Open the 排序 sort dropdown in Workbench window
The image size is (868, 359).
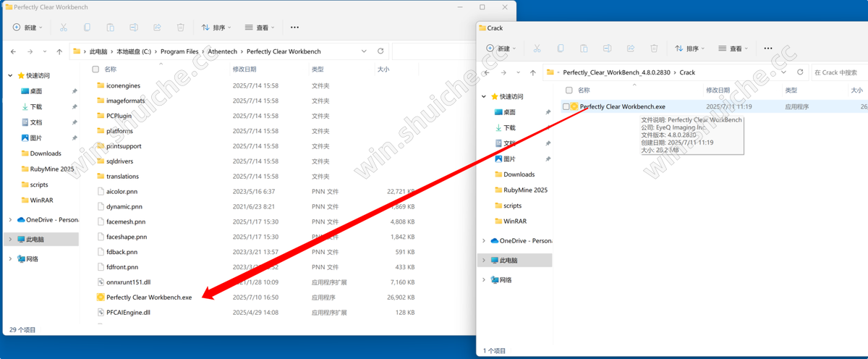click(216, 28)
